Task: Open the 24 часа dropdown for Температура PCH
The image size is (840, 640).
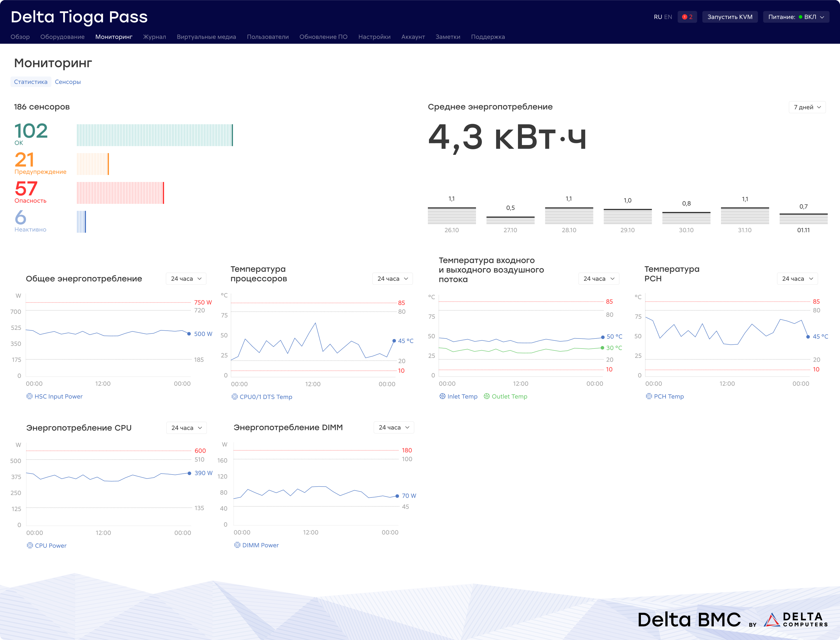Action: tap(797, 279)
